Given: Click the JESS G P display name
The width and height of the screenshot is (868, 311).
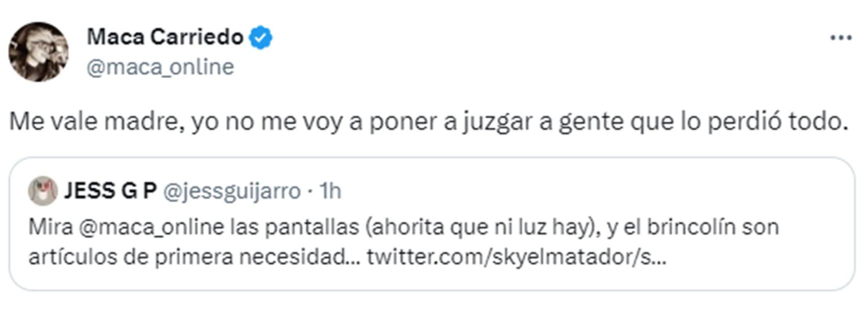Looking at the screenshot, I should [111, 191].
